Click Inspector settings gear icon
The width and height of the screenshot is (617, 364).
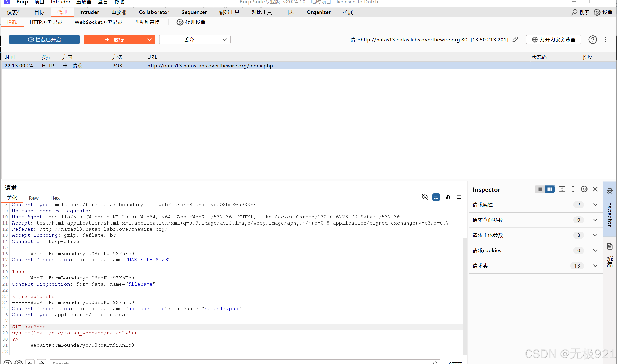pyautogui.click(x=584, y=189)
